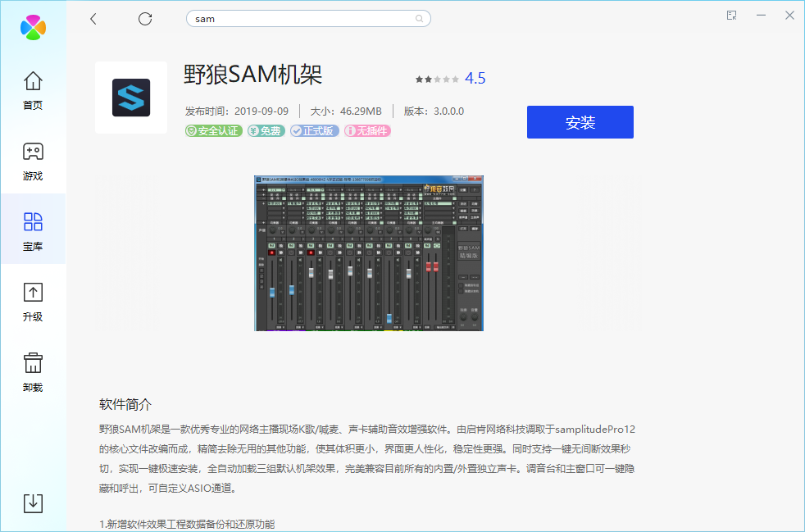Go back with the left arrow
This screenshot has height=532, width=805.
click(x=93, y=19)
